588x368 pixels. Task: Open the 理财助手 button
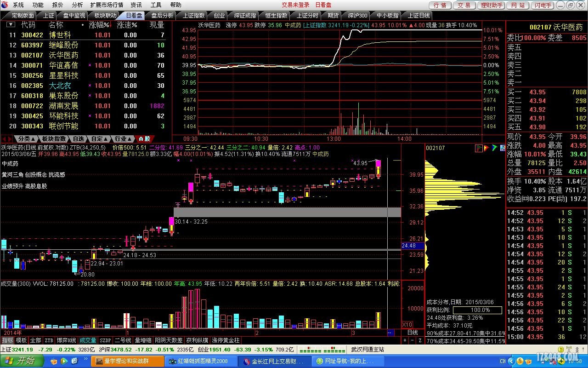[491, 5]
